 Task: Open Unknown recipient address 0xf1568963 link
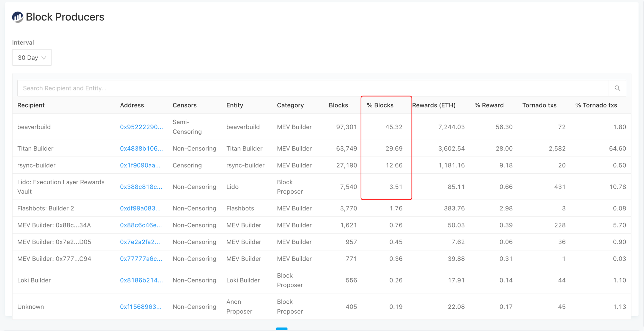tap(141, 307)
